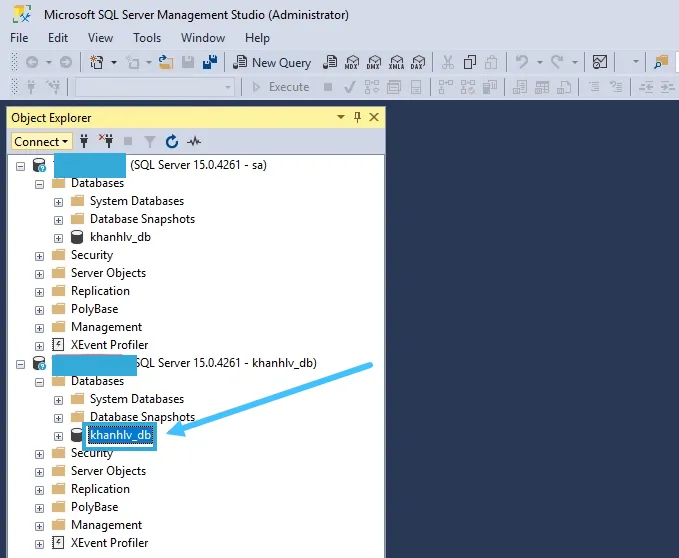The height and width of the screenshot is (558, 679).
Task: Click the Database Engine Query icon
Action: [330, 63]
